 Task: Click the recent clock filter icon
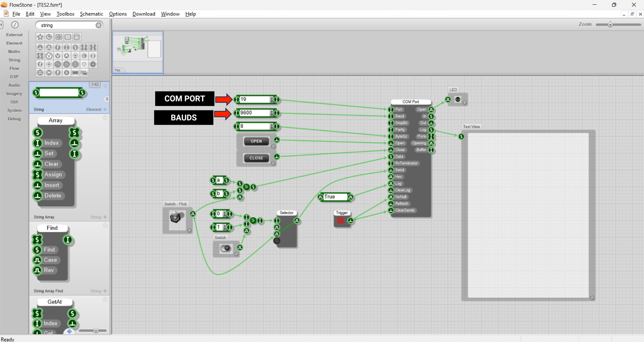point(49,37)
